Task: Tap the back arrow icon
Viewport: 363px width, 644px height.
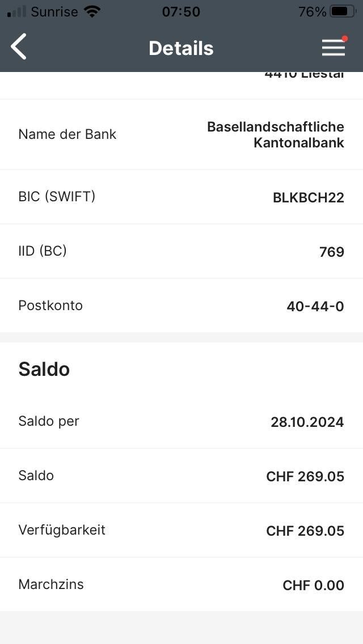Action: [x=19, y=47]
